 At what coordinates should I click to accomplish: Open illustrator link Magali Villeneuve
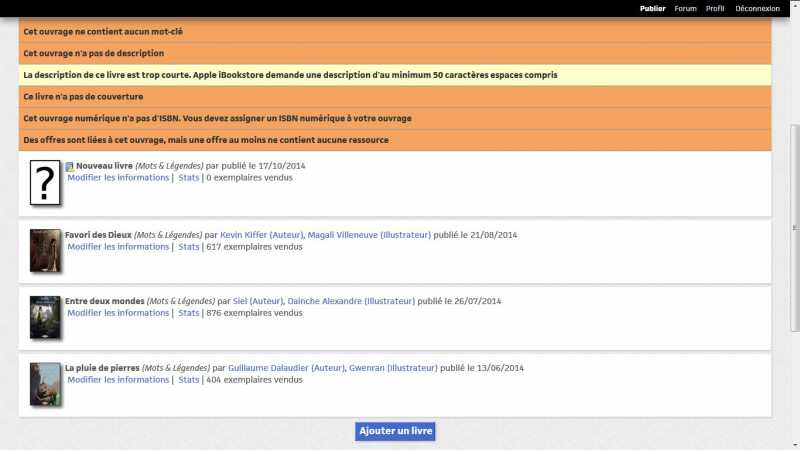click(x=369, y=235)
